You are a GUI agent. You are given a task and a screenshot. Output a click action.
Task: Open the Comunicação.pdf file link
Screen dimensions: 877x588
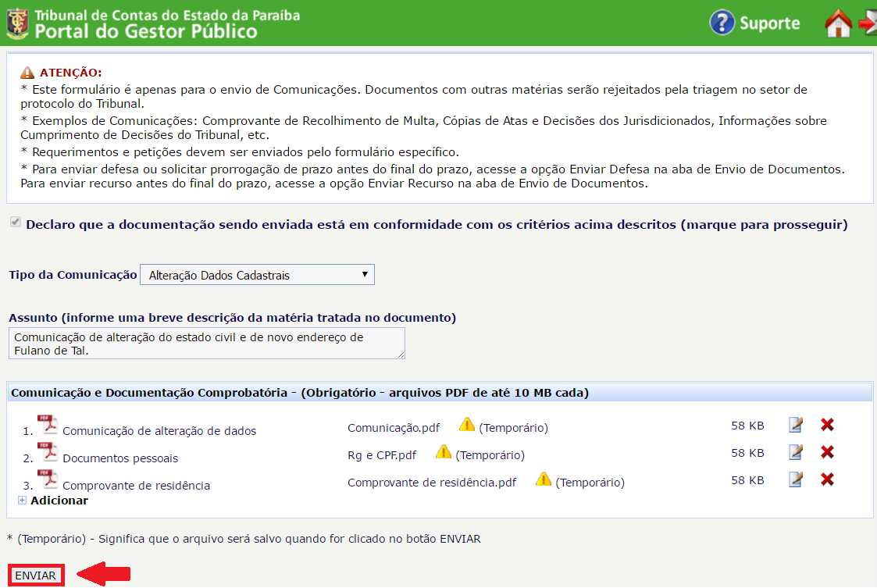394,428
